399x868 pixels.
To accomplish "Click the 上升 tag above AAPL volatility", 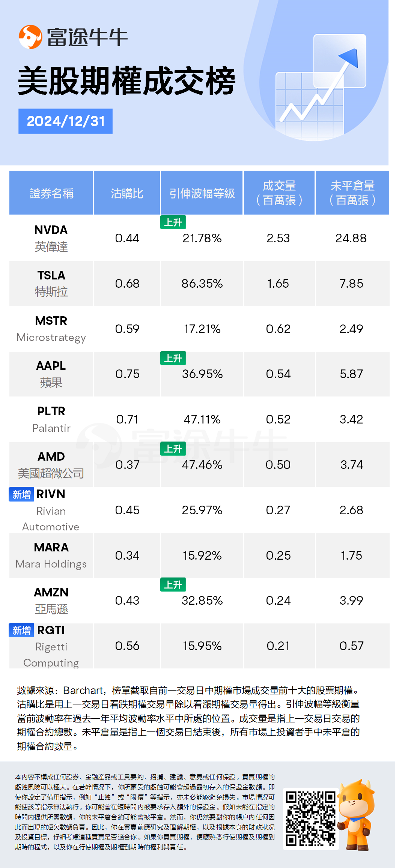I will [173, 358].
